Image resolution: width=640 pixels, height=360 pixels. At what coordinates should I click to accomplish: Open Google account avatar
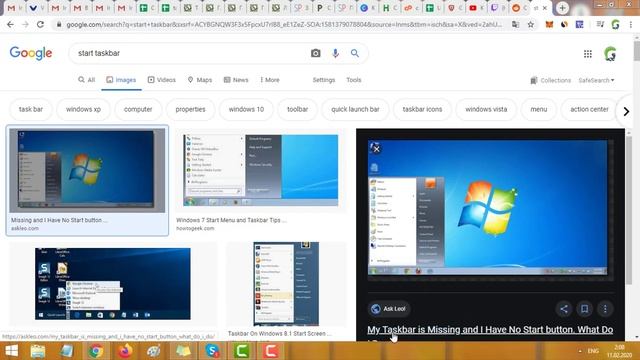coord(610,53)
